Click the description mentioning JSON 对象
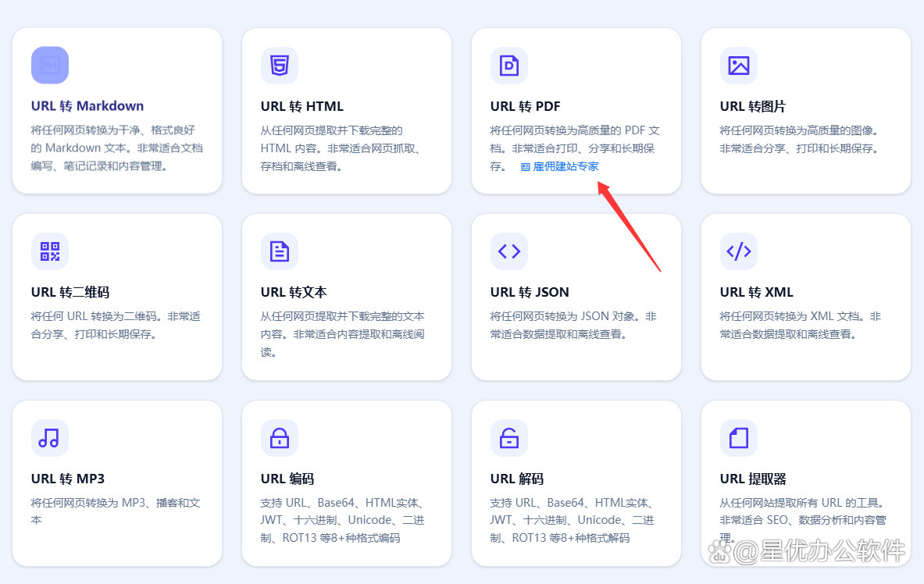The width and height of the screenshot is (924, 584). pyautogui.click(x=573, y=326)
